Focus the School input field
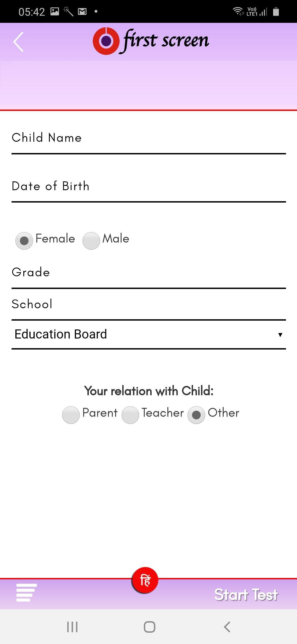The height and width of the screenshot is (644, 297). tap(148, 304)
